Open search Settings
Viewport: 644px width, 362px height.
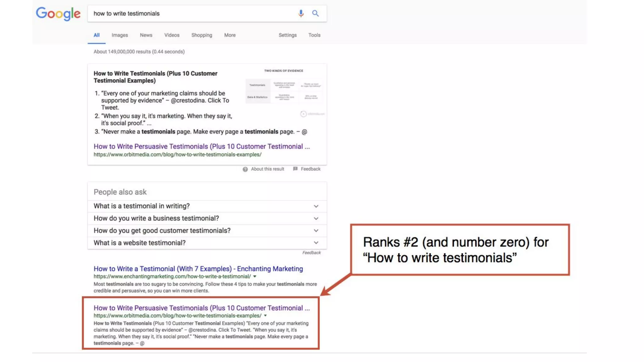point(287,35)
